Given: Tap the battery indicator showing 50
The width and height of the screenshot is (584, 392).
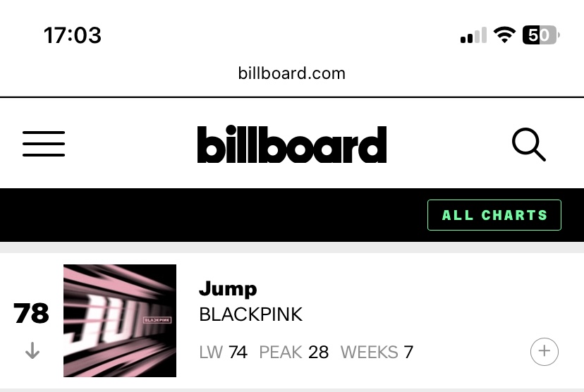Looking at the screenshot, I should click(540, 35).
